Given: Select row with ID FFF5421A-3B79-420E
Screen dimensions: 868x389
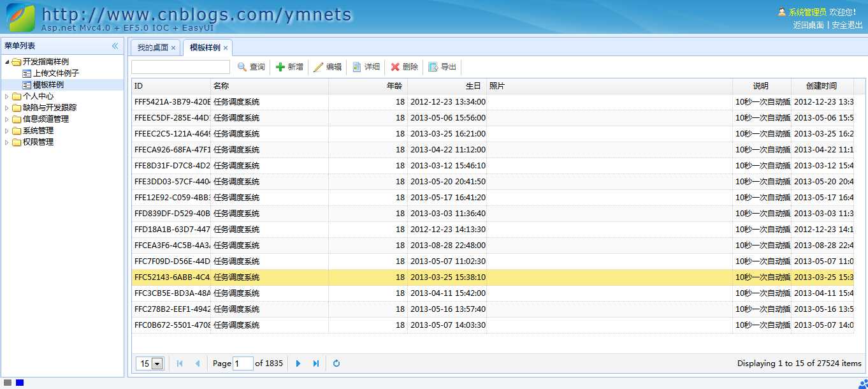Looking at the screenshot, I should click(x=493, y=102).
